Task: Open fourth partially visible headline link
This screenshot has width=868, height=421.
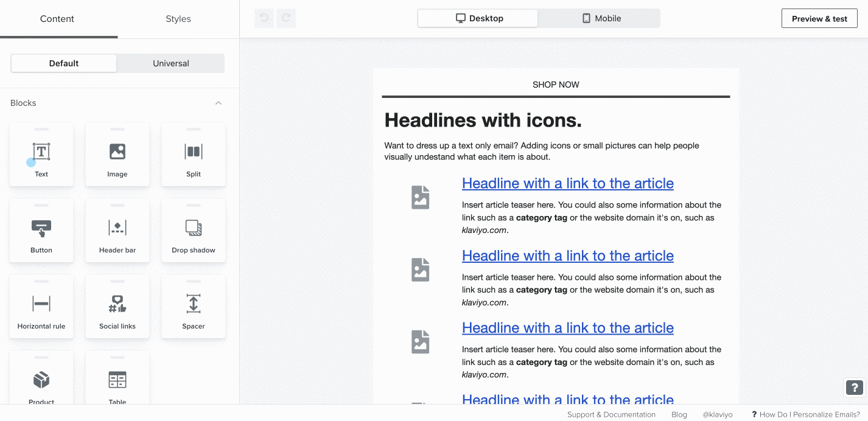Action: pos(568,398)
